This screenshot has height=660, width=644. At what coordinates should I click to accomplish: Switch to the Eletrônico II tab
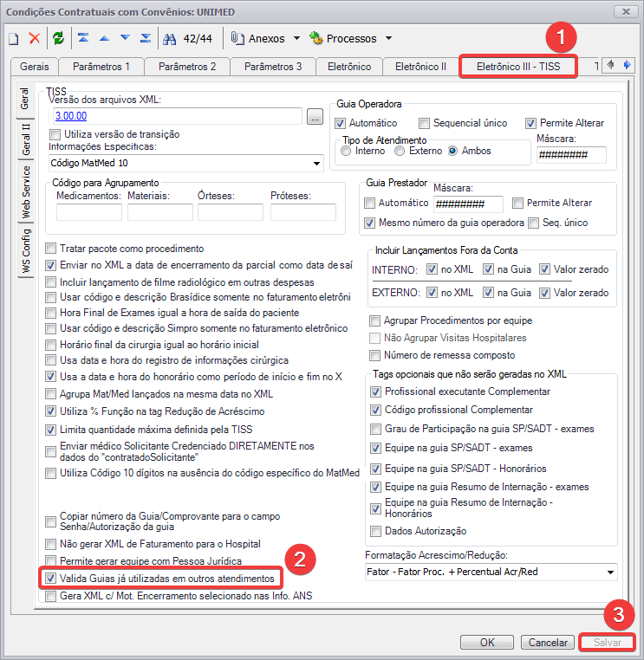420,67
